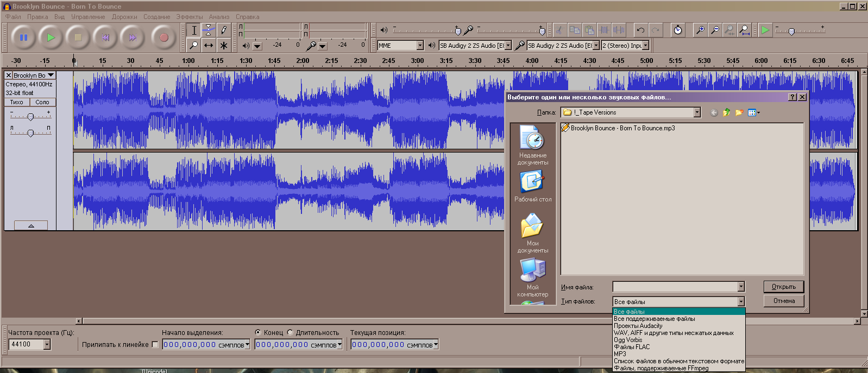Viewport: 868px width, 373px height.
Task: Pick the Draw pencil tool
Action: click(x=223, y=30)
